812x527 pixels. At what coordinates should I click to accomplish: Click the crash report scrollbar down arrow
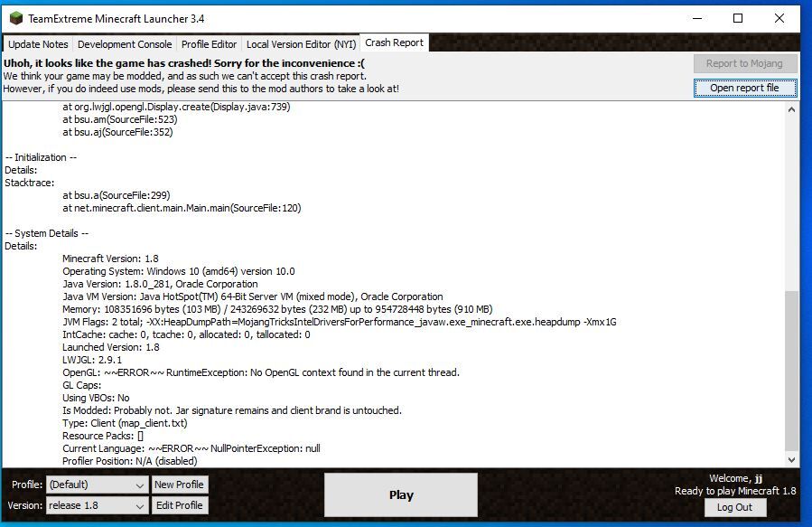click(791, 459)
